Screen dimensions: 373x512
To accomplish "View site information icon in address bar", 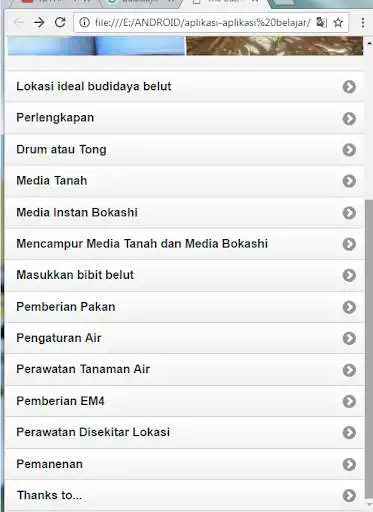I will click(x=84, y=22).
